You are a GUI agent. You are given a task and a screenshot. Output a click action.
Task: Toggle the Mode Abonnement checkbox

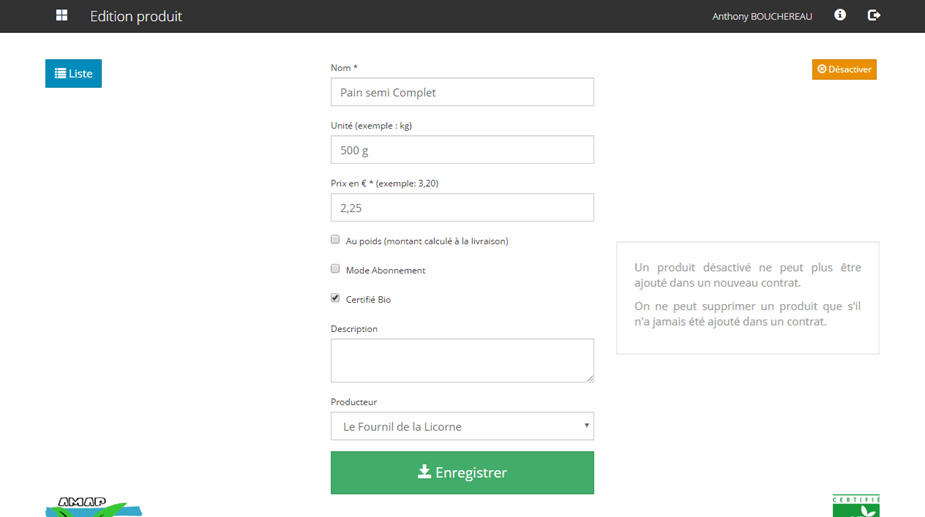pos(336,269)
